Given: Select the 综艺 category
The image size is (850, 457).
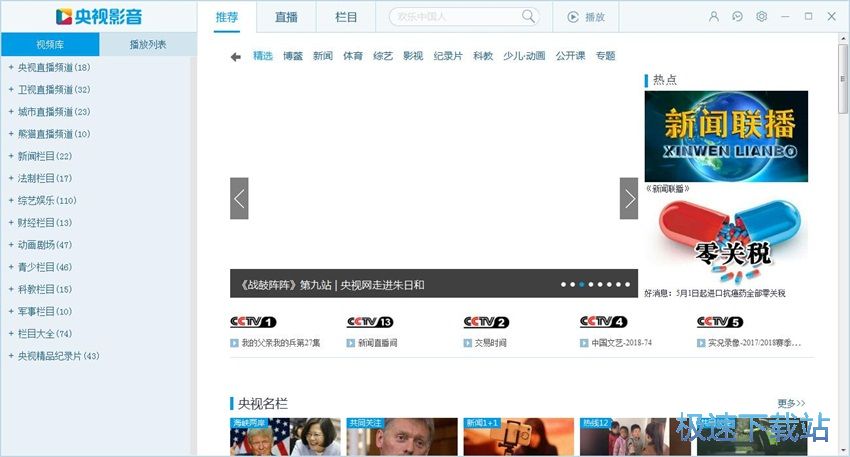Looking at the screenshot, I should pos(383,56).
